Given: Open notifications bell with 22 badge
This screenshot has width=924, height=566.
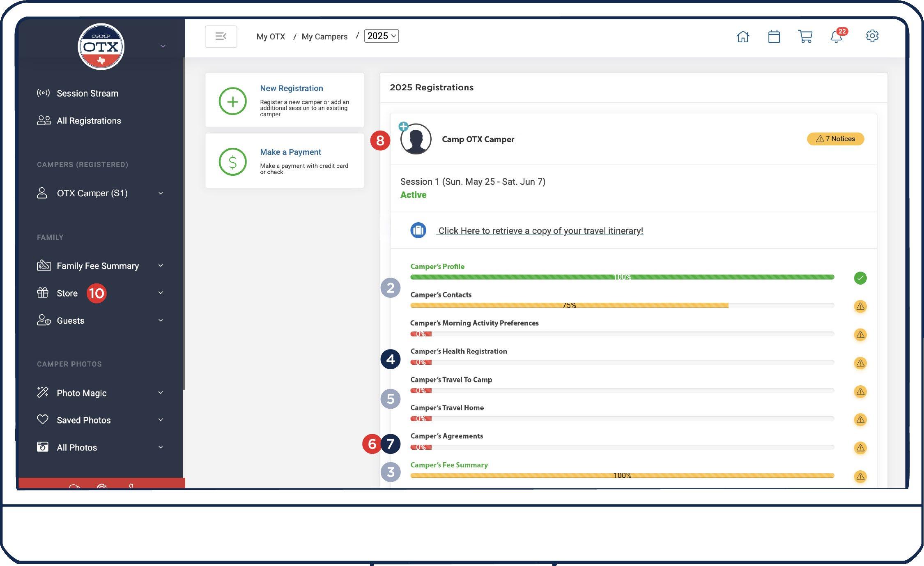Looking at the screenshot, I should 837,37.
